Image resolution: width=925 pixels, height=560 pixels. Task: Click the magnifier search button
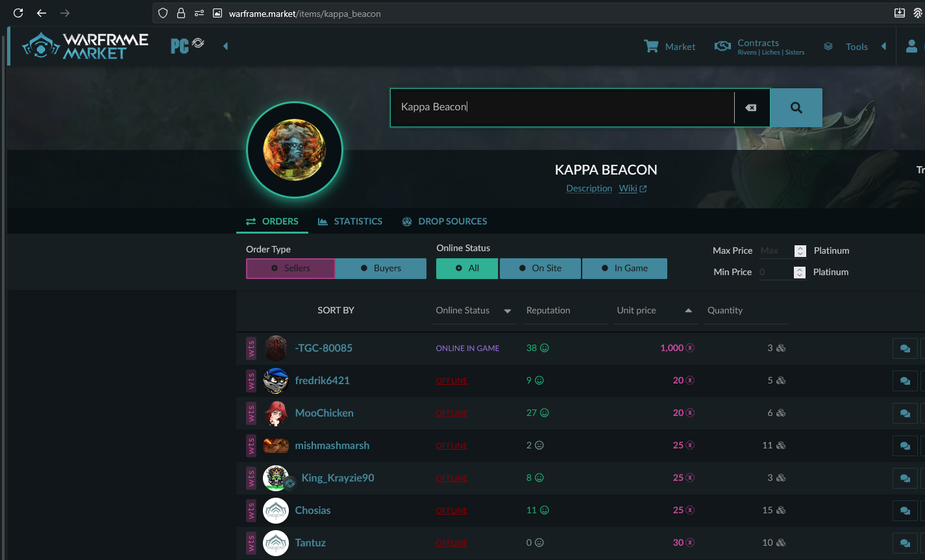(x=796, y=108)
